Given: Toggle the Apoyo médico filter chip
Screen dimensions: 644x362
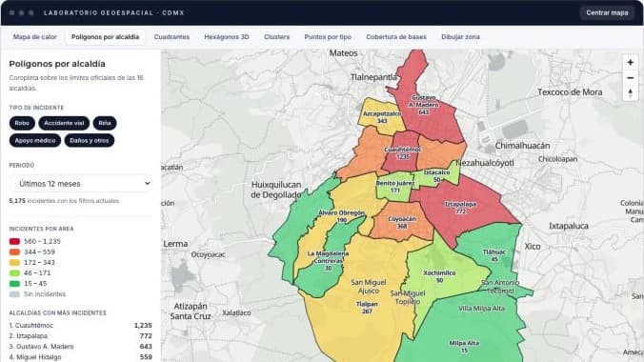Looking at the screenshot, I should (x=35, y=141).
